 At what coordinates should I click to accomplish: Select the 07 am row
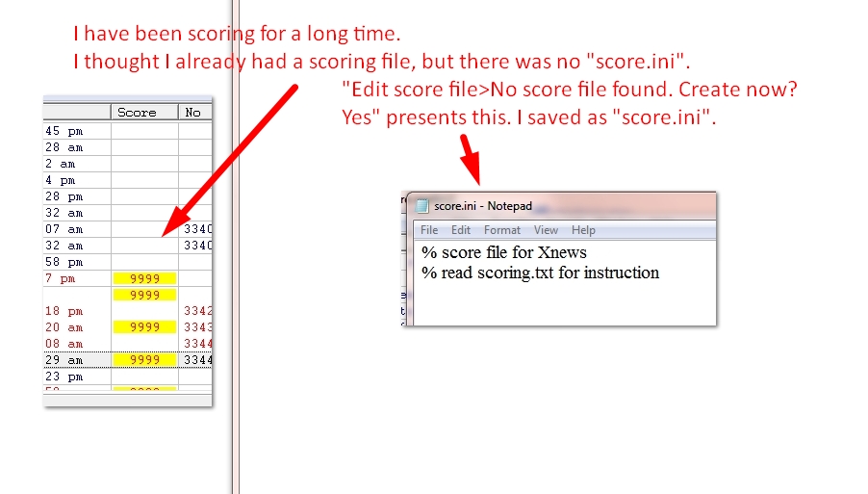tap(127, 229)
